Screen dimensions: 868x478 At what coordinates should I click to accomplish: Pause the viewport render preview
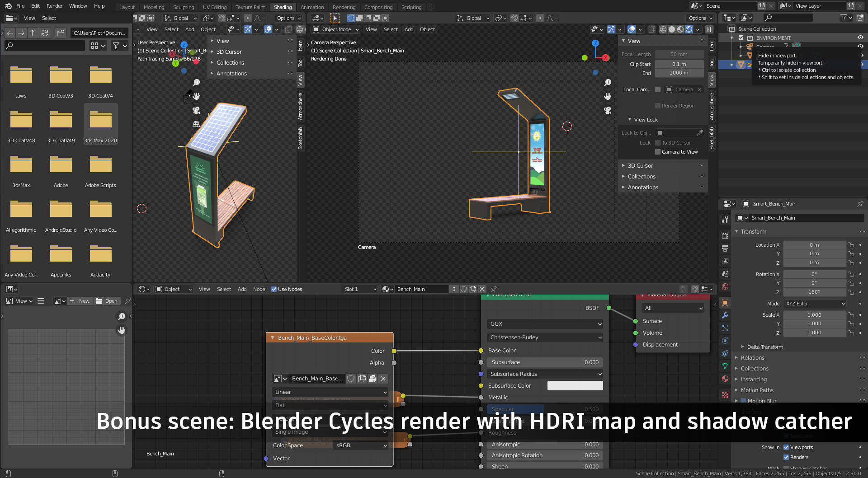[x=709, y=29]
